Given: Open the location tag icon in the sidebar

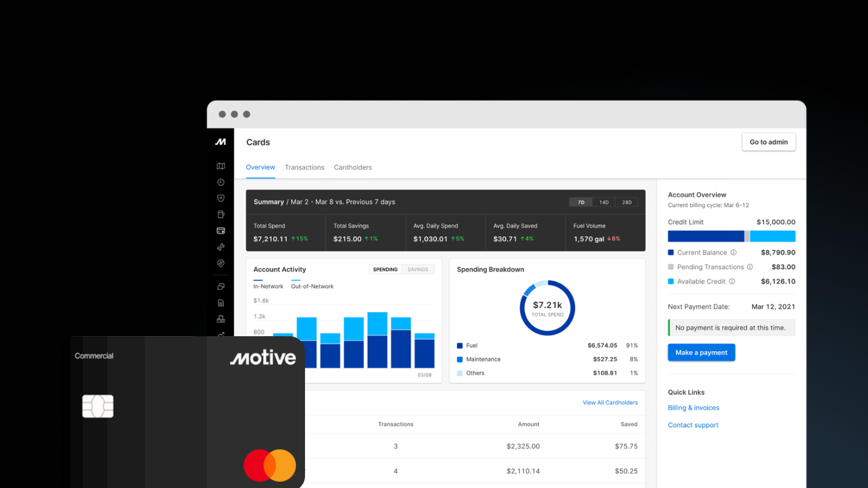Looking at the screenshot, I should pyautogui.click(x=221, y=263).
